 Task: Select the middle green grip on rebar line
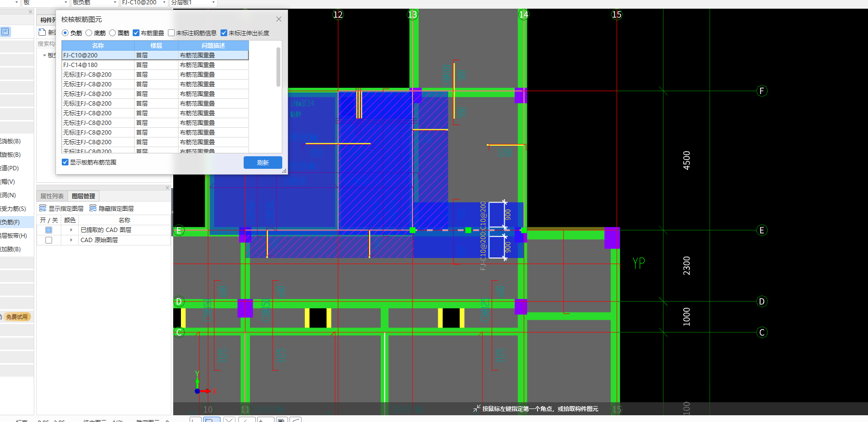tap(468, 231)
